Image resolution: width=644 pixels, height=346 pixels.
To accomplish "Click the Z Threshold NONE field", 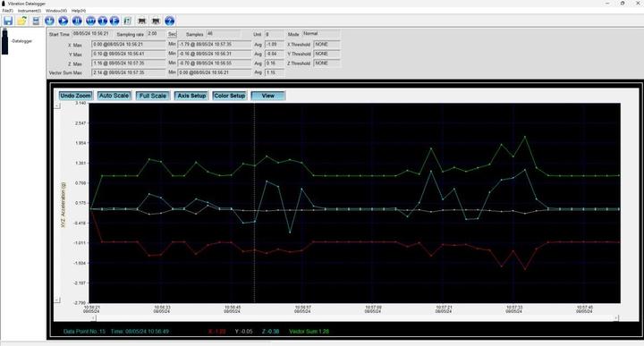I will (x=326, y=63).
